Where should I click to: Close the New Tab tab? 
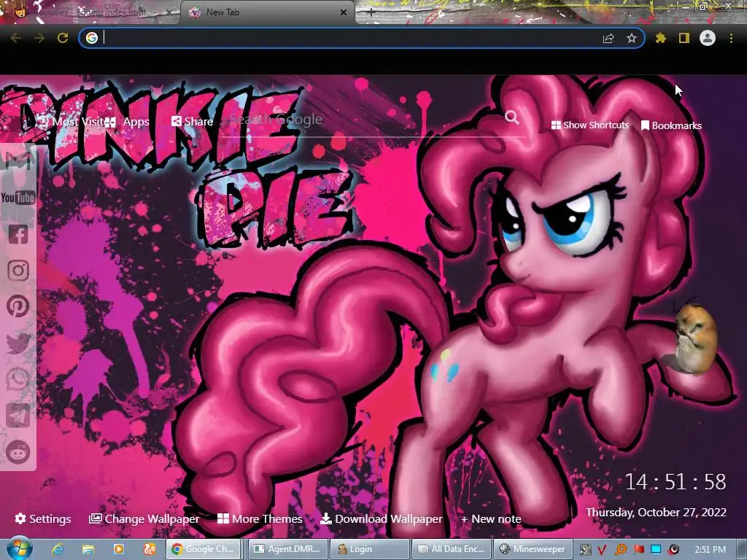point(344,12)
